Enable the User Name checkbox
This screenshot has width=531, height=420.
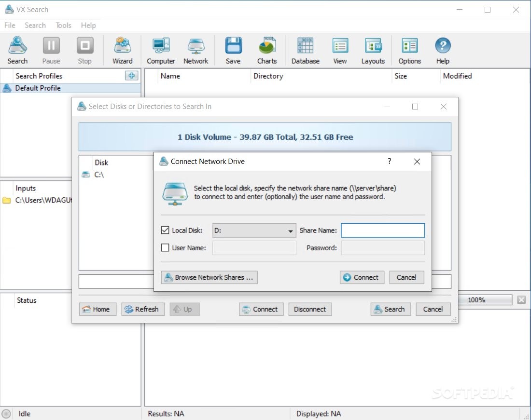click(x=165, y=247)
